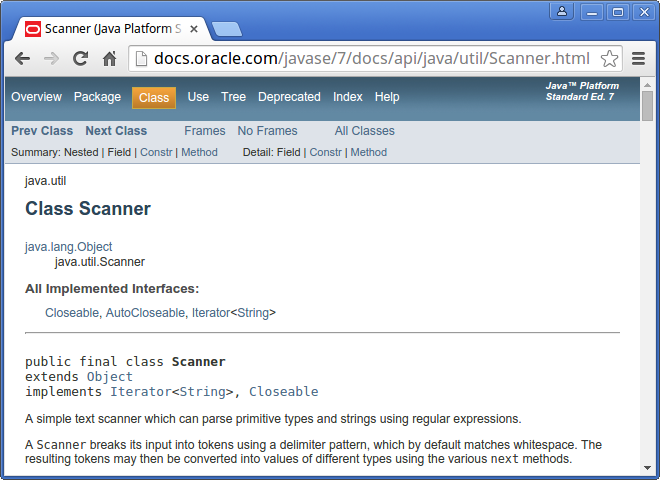Open the String link under All Implemented Interfaces
This screenshot has height=480, width=660.
253,313
